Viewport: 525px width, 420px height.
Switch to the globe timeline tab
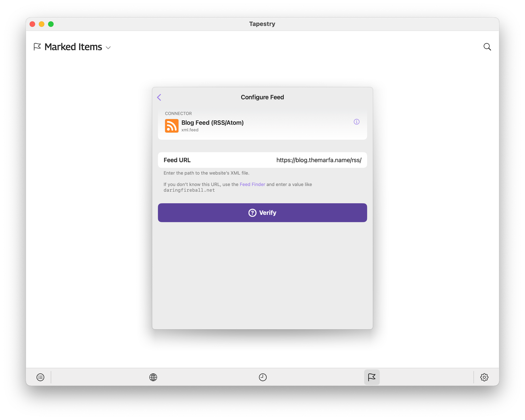coord(153,377)
